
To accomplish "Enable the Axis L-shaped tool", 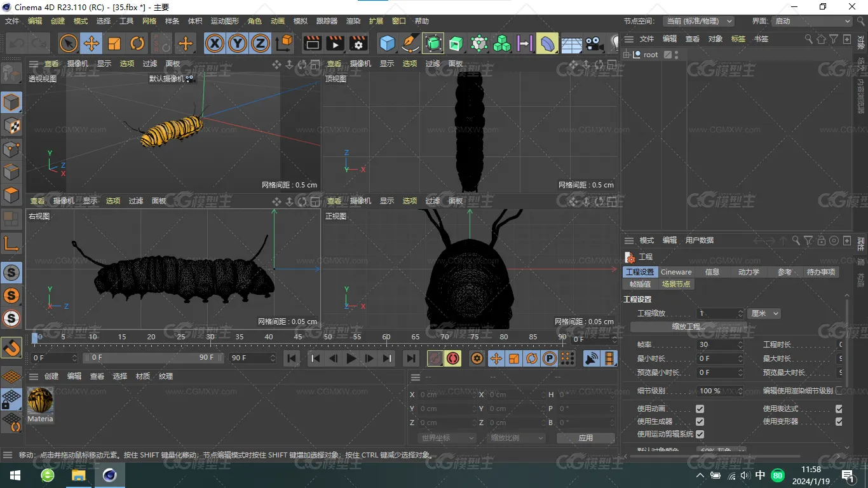I will (11, 243).
